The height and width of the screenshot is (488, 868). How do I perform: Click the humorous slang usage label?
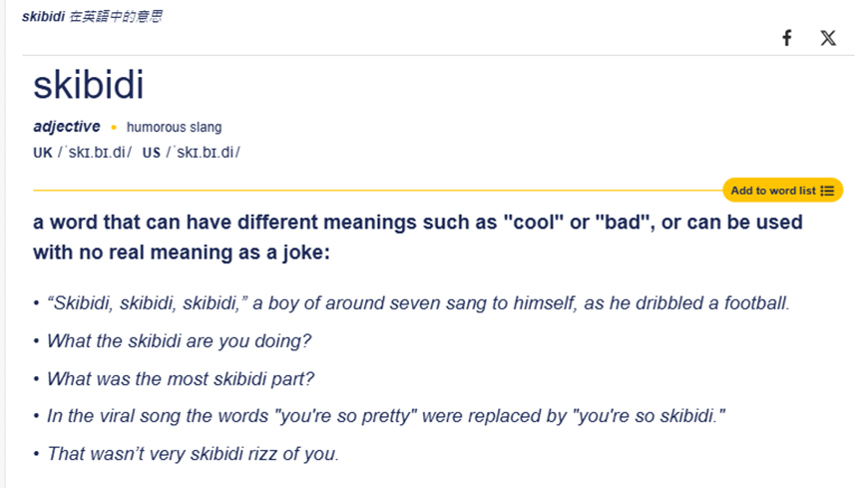[x=174, y=127]
